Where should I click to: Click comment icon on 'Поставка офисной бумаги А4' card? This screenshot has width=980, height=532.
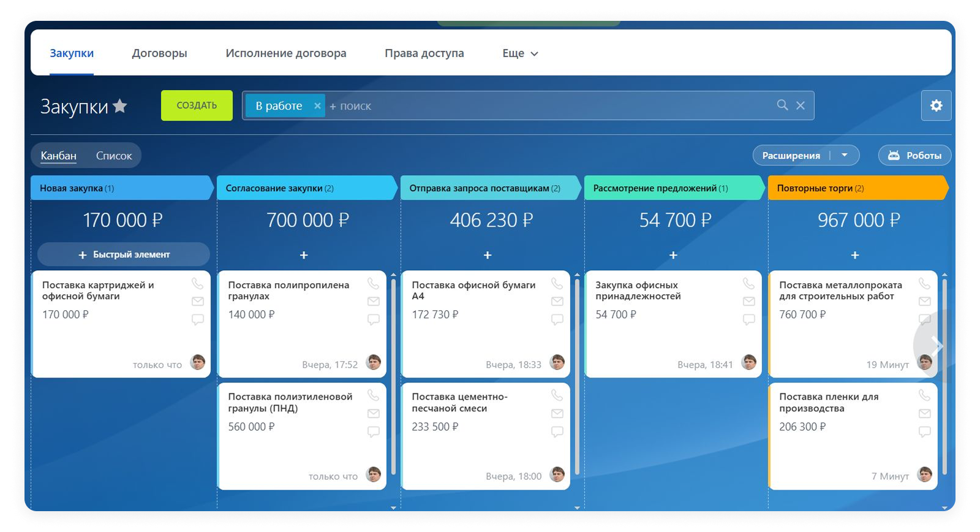tap(557, 319)
